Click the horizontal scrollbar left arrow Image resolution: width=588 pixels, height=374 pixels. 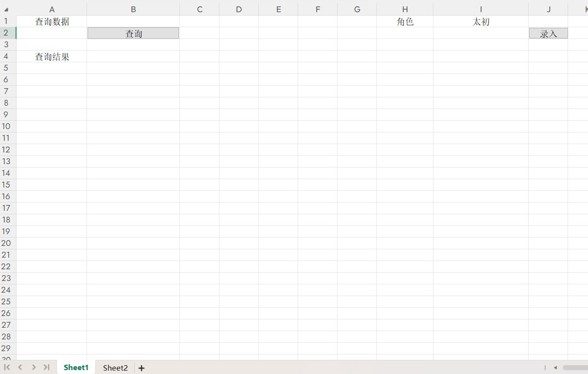point(555,368)
